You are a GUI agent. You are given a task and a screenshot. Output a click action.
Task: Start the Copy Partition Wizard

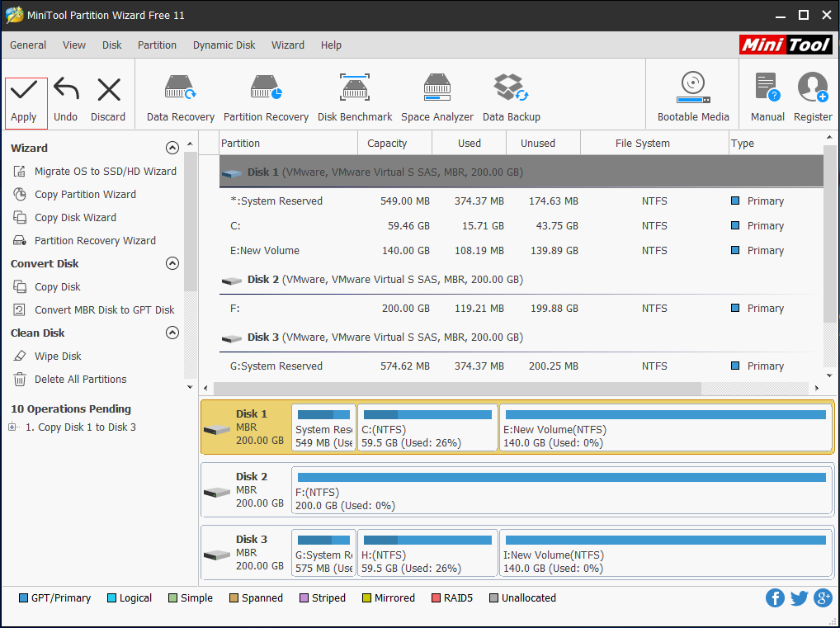pos(74,195)
